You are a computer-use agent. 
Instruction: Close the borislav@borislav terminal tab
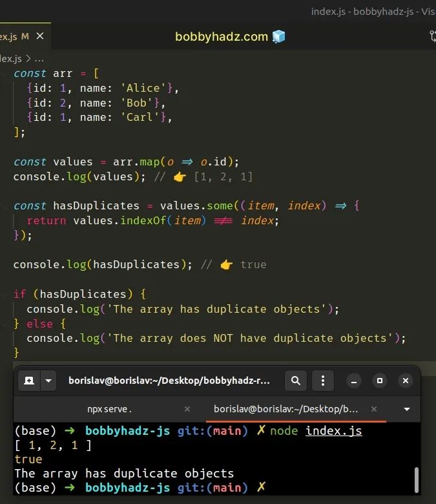pos(374,409)
